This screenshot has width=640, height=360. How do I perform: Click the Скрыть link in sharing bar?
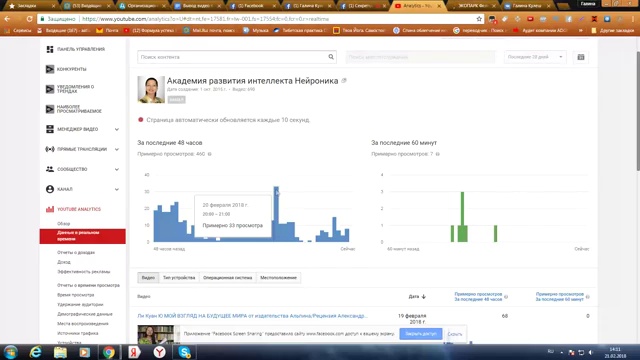pos(455,334)
